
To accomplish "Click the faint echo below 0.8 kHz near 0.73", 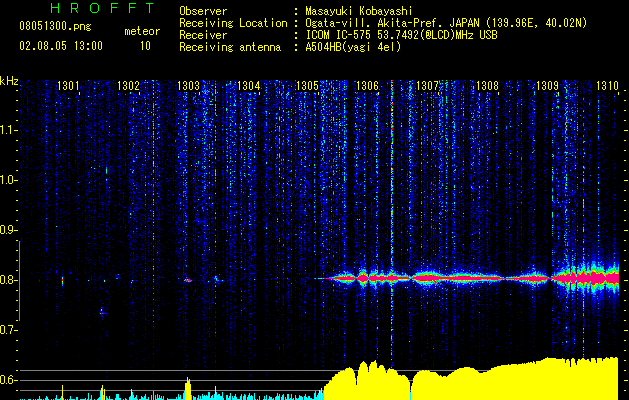I will click(102, 312).
